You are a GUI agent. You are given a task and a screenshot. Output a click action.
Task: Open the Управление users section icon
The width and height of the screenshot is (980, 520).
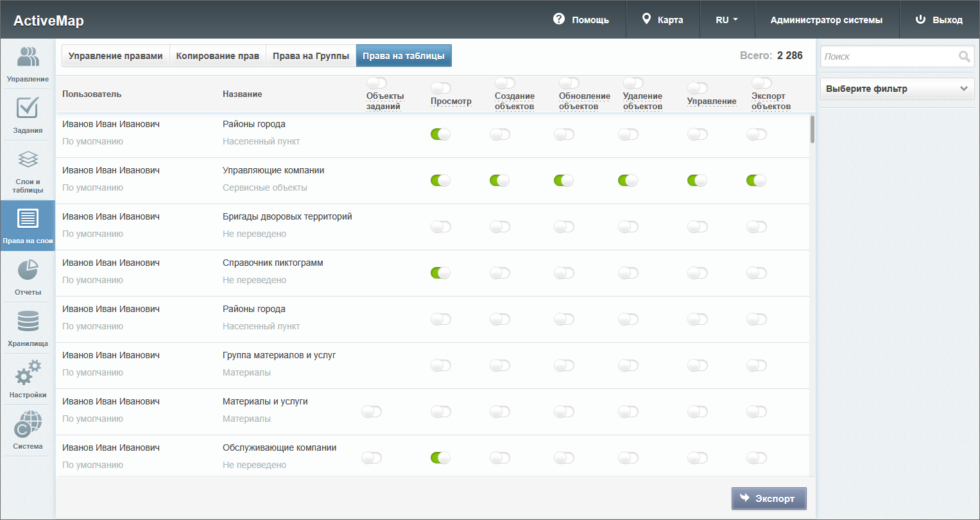[28, 56]
